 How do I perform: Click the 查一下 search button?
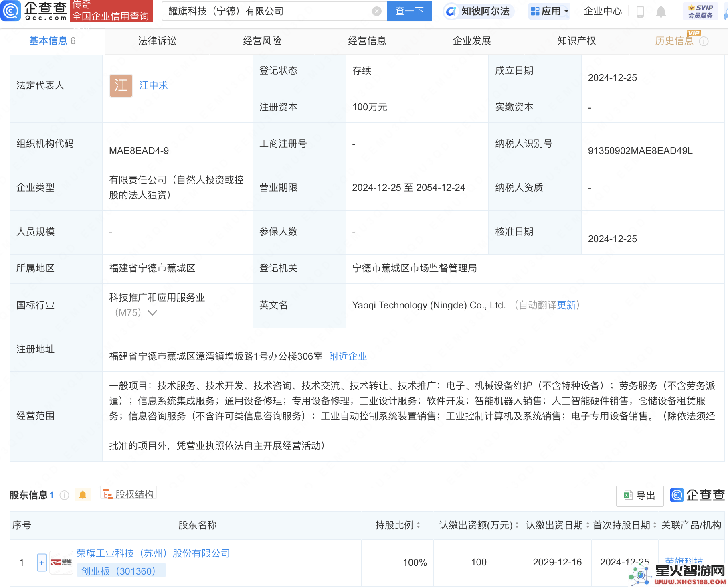point(409,11)
